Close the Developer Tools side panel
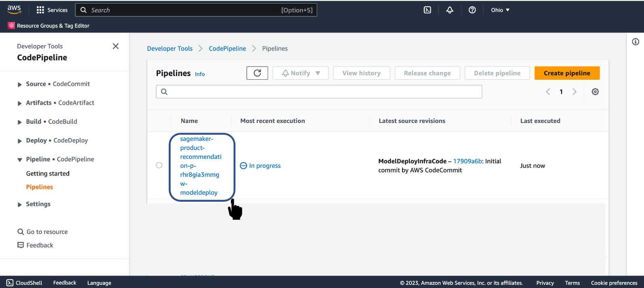 click(116, 46)
